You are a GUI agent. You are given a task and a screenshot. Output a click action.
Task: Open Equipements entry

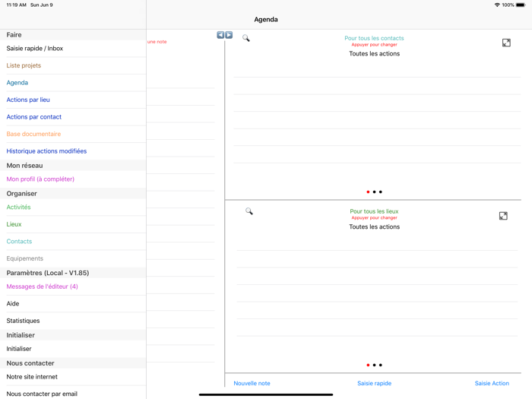click(73, 258)
